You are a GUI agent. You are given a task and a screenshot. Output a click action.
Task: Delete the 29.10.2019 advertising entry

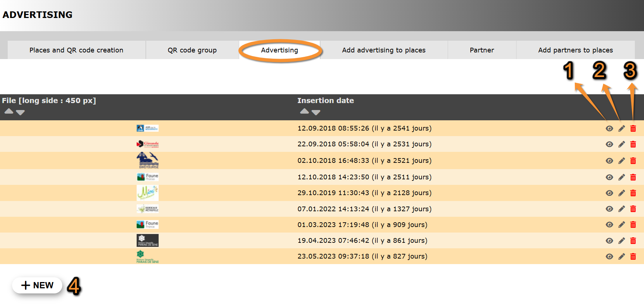tap(633, 193)
